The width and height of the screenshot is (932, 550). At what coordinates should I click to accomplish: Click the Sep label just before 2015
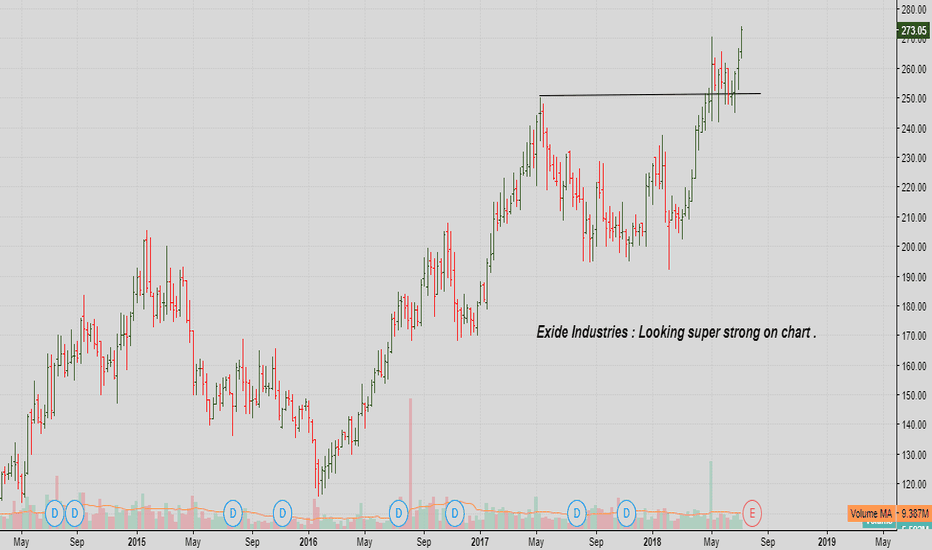point(77,542)
